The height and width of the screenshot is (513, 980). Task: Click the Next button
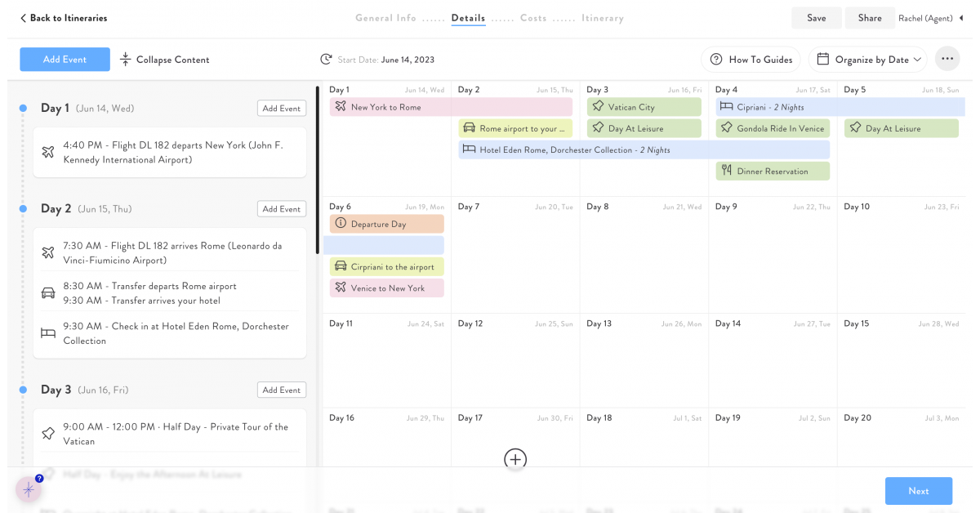point(918,491)
